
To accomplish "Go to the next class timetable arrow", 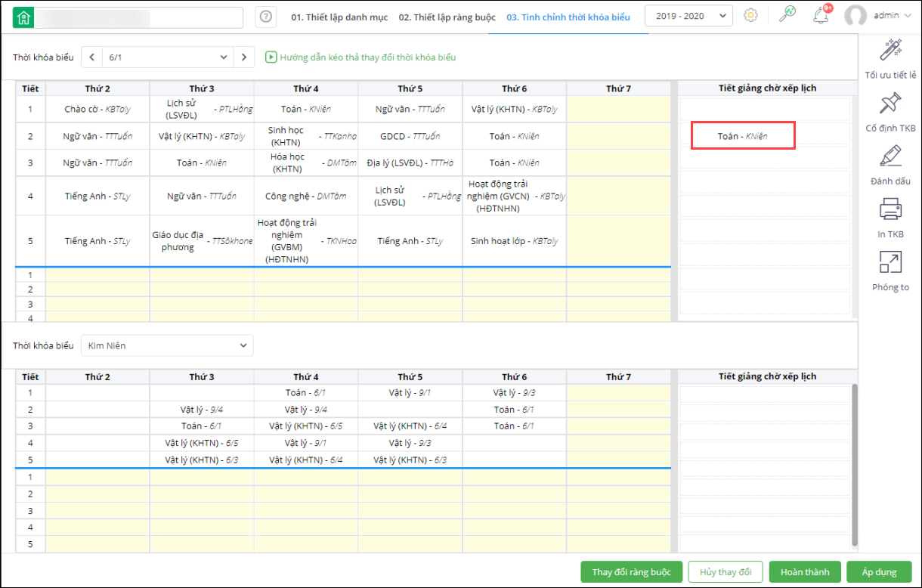I will (244, 57).
